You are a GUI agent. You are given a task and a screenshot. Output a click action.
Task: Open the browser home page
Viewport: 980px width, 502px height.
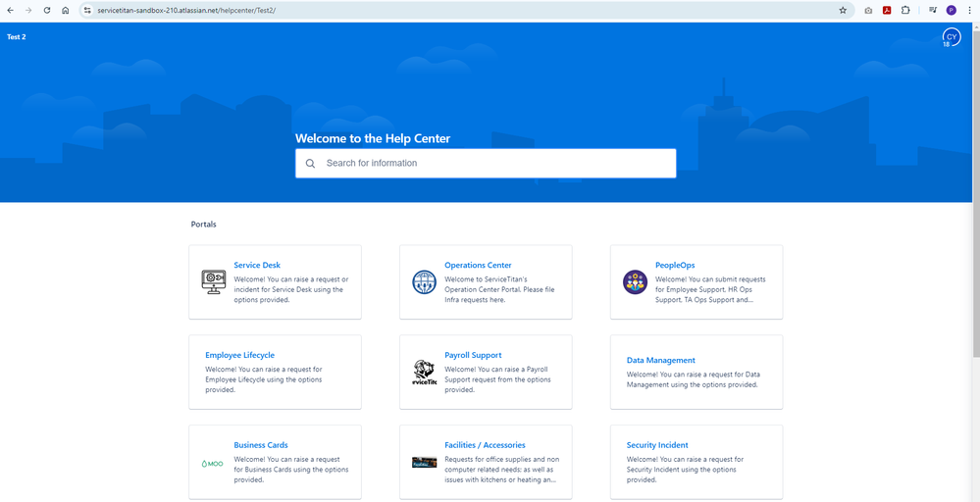tap(65, 10)
